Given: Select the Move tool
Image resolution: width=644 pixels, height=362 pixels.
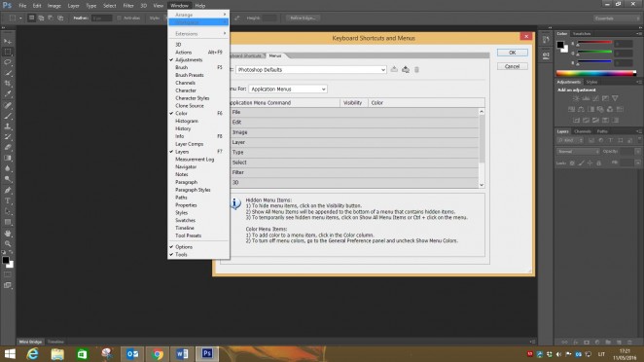Looking at the screenshot, I should point(8,42).
